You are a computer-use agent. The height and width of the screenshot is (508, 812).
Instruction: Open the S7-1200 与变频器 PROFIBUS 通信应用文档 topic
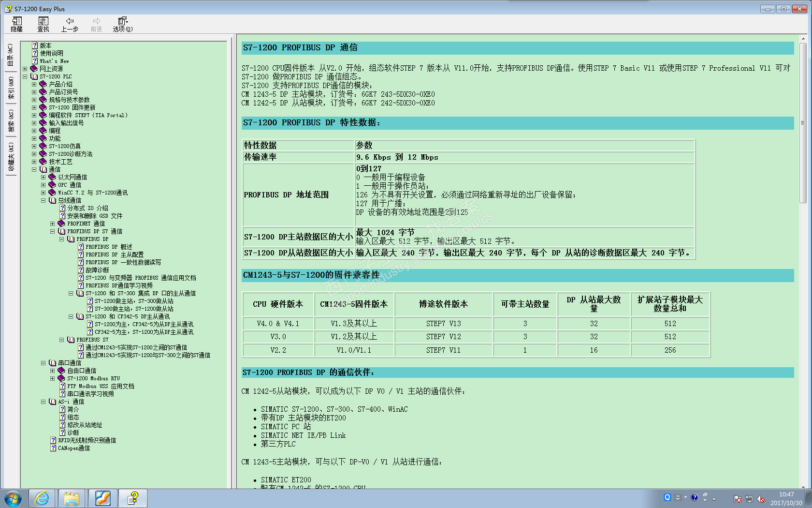(141, 278)
